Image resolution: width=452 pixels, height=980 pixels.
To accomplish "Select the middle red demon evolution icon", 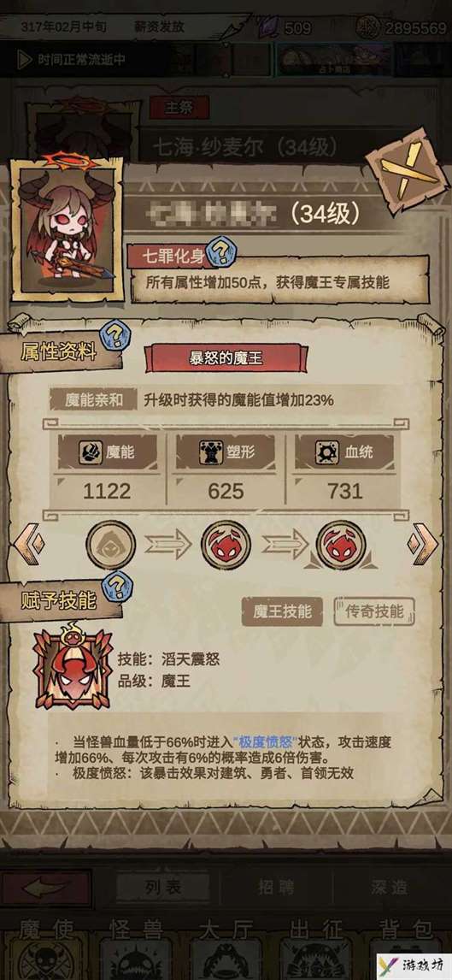I will point(226,545).
